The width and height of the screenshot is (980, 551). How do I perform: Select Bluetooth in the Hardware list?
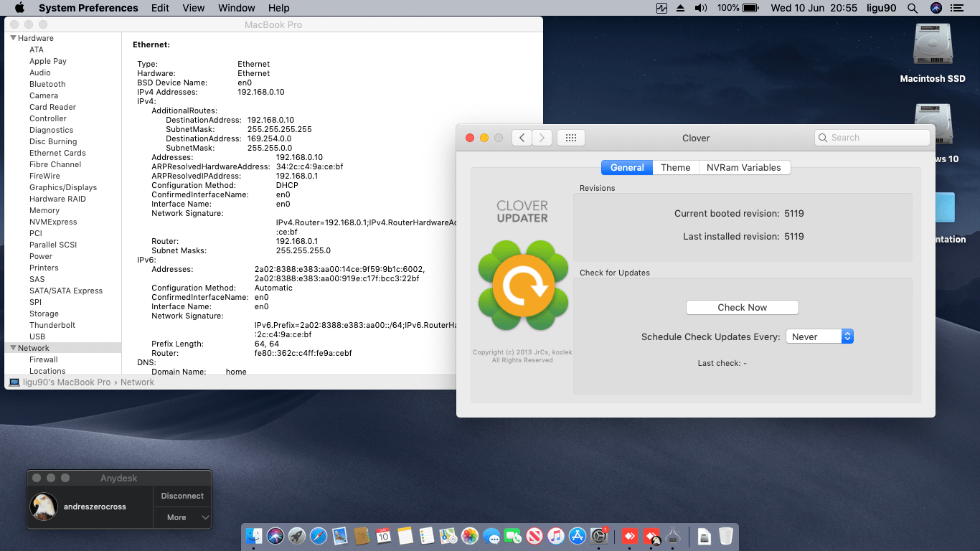47,84
